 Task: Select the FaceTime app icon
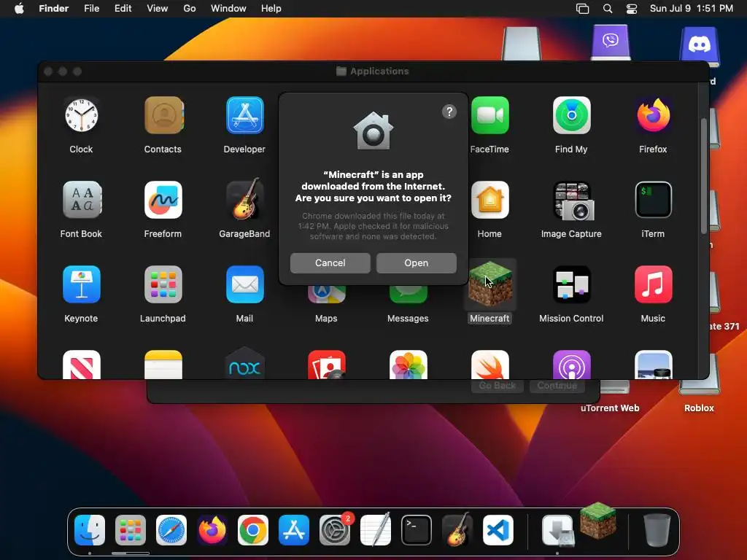coord(489,115)
